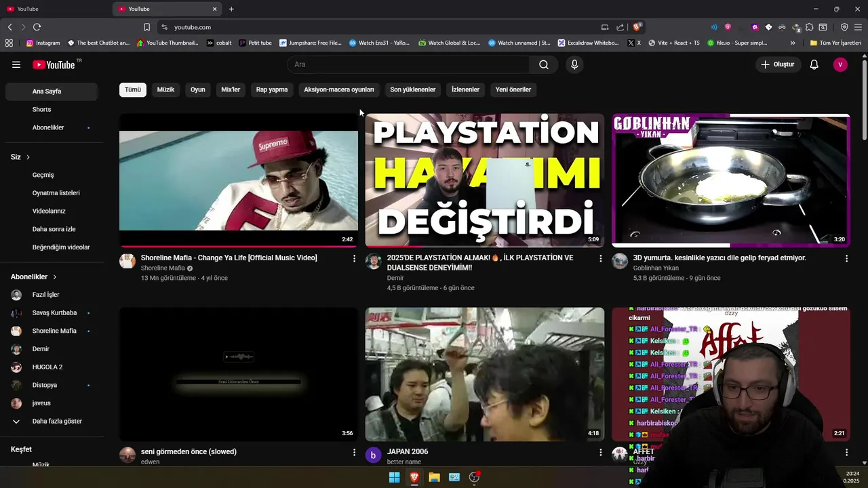Select the Yeni öneriler chip
Image resolution: width=868 pixels, height=488 pixels.
(x=513, y=89)
